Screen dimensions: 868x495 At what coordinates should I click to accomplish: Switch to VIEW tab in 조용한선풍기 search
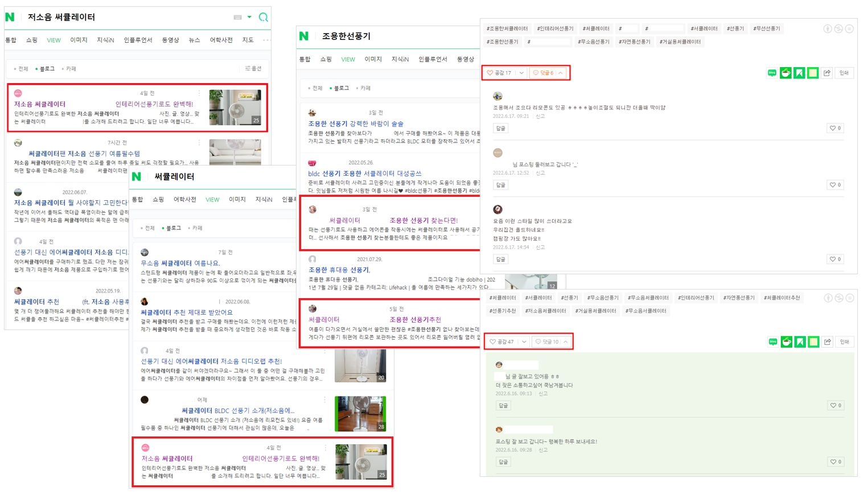tap(348, 59)
